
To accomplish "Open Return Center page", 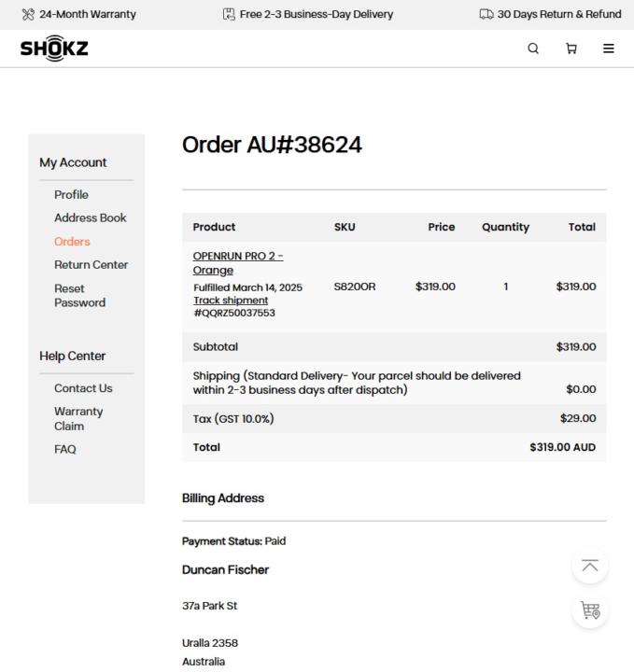I will tap(91, 265).
